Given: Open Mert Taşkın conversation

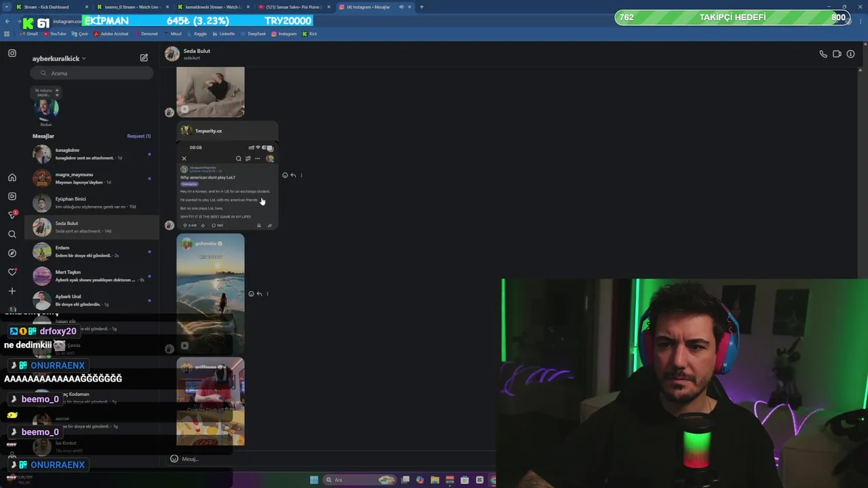Looking at the screenshot, I should (x=92, y=276).
